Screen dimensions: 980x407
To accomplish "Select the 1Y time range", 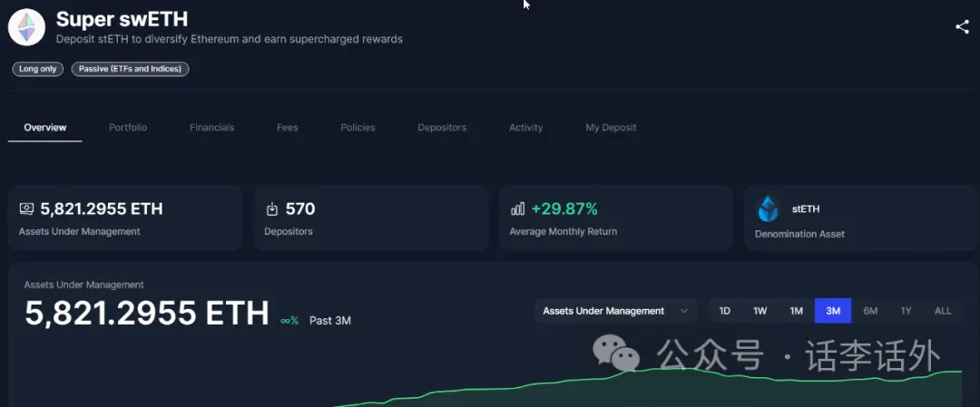I will (906, 311).
